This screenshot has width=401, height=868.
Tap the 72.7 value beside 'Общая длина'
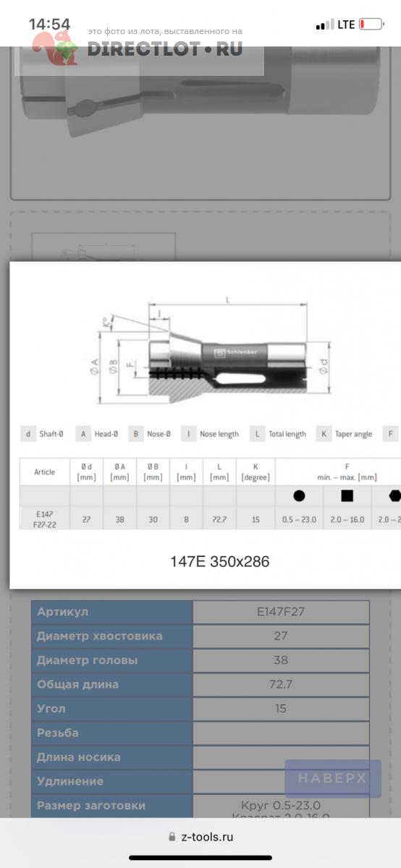[281, 684]
